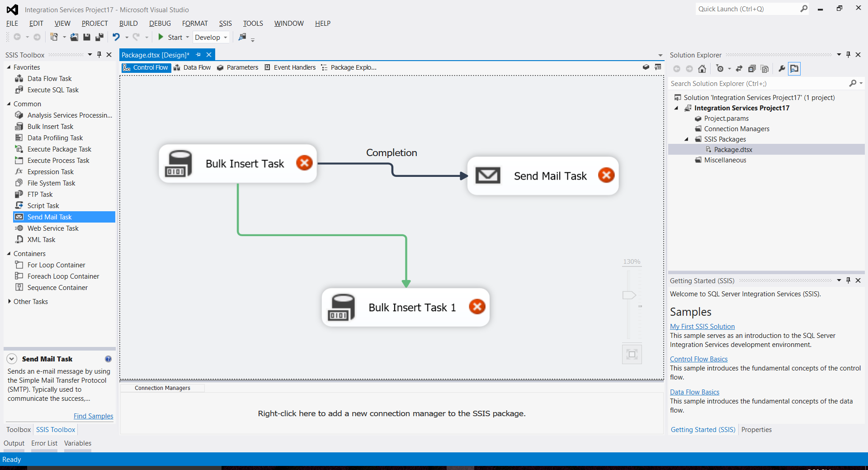Screen dimensions: 868x470
Task: Select Foreach Loop Container in toolbox
Action: coord(64,276)
